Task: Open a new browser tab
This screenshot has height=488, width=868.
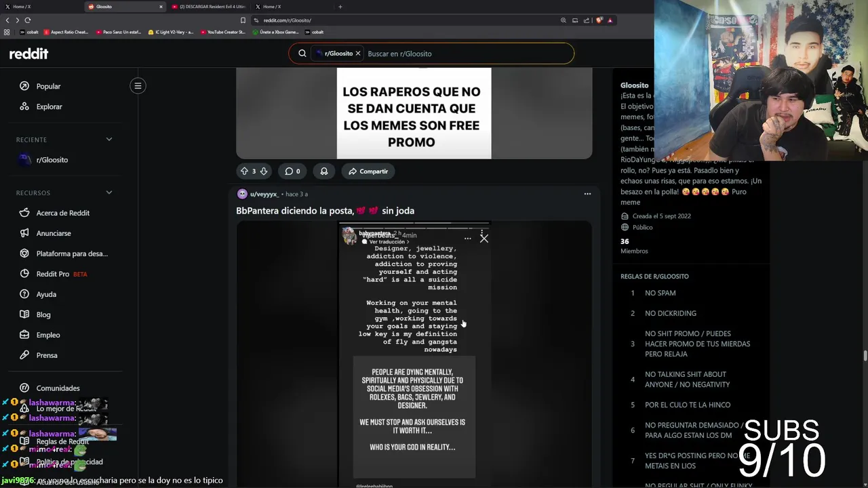Action: (x=340, y=7)
